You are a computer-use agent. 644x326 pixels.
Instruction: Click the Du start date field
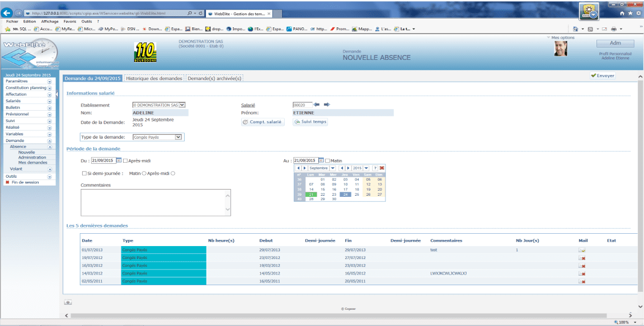(104, 160)
